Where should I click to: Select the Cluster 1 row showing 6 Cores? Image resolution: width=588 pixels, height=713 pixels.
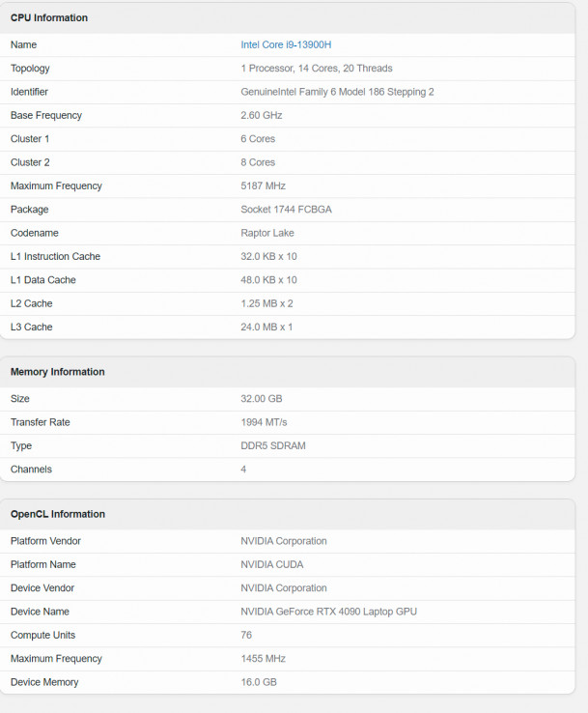tap(287, 139)
